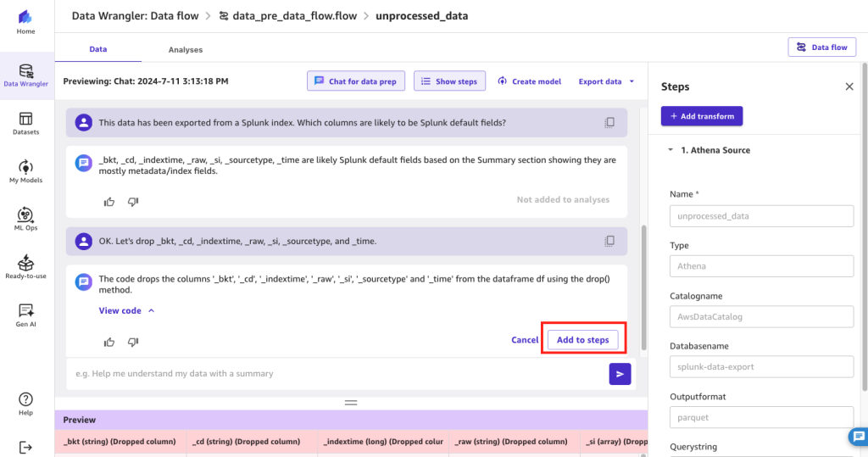
Task: Open ML Ops from sidebar
Action: (25, 220)
